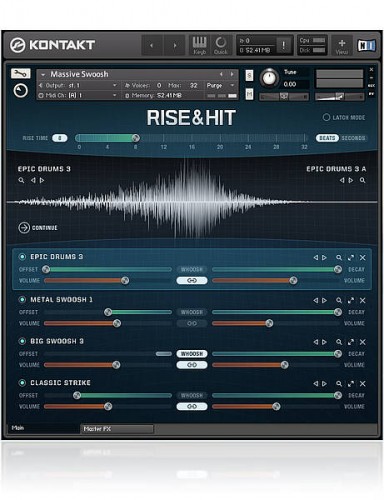Open instrument edit wrench icon

pyautogui.click(x=21, y=73)
